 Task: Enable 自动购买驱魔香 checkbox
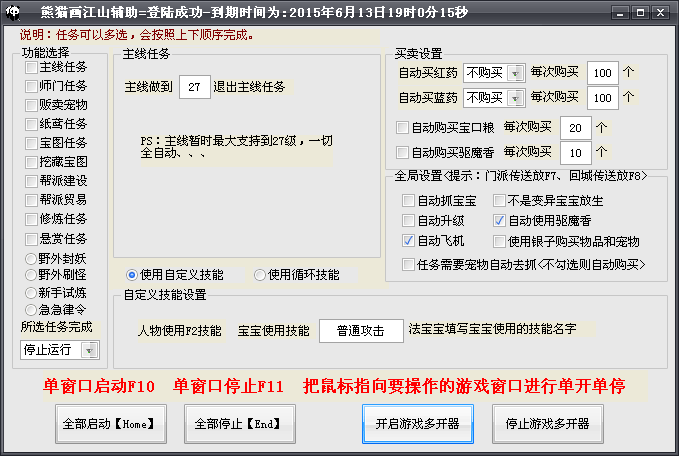click(x=402, y=152)
